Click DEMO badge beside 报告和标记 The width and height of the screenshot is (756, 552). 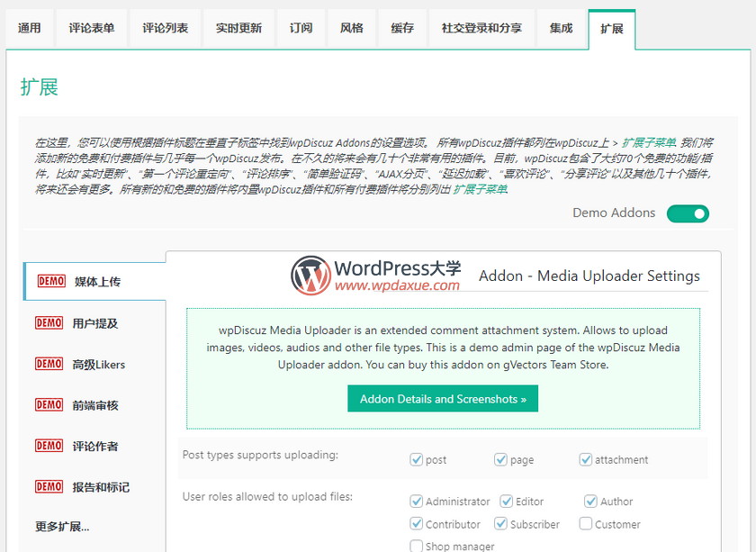point(49,487)
